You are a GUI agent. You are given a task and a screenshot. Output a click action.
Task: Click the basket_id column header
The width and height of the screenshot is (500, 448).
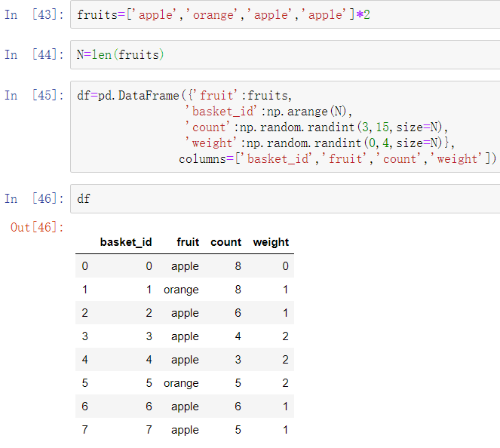coord(126,242)
